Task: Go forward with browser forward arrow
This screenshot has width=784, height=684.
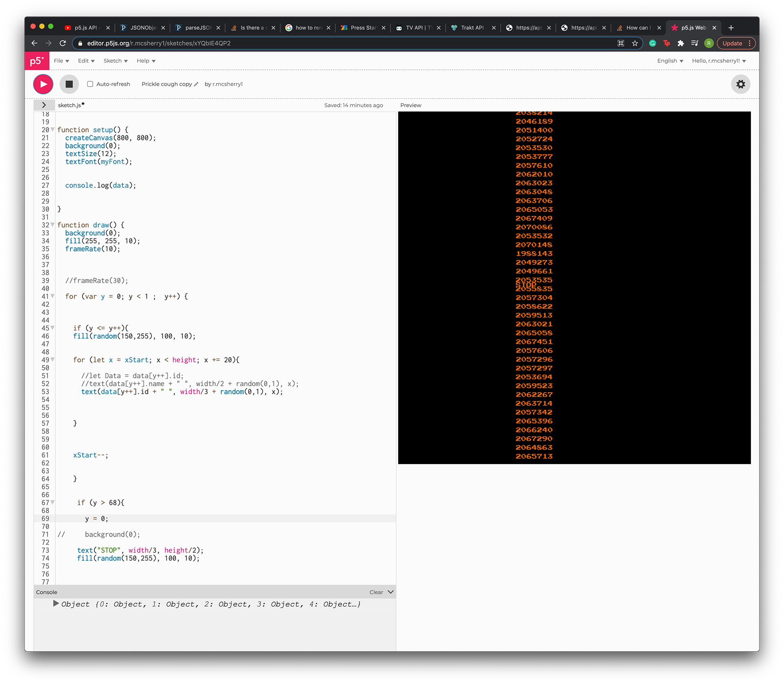Action: (49, 43)
